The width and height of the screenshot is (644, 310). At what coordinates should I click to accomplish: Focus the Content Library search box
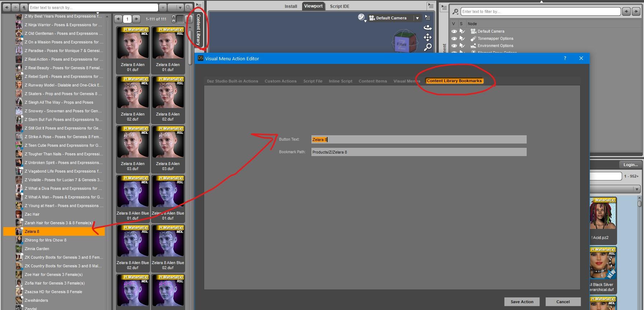point(93,7)
